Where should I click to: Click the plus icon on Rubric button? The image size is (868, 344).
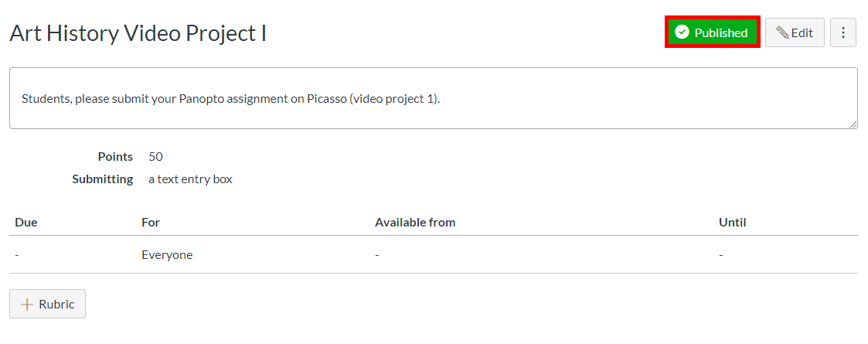[26, 304]
